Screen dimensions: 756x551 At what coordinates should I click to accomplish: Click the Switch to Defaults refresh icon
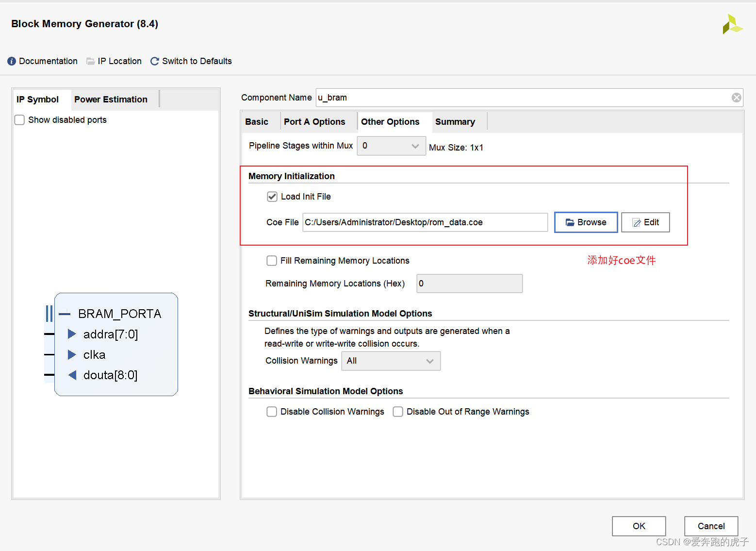click(x=155, y=61)
